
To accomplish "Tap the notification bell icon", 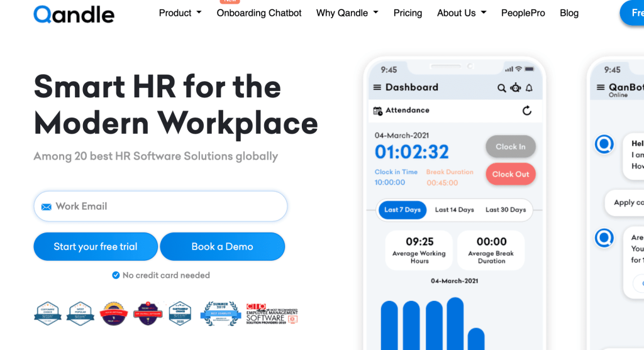I will (529, 88).
